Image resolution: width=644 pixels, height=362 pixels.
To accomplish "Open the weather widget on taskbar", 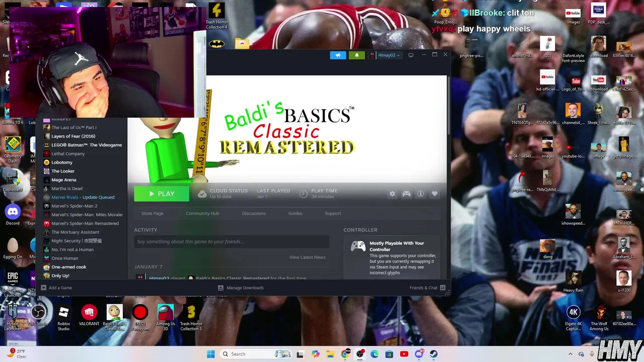I will click(x=17, y=354).
